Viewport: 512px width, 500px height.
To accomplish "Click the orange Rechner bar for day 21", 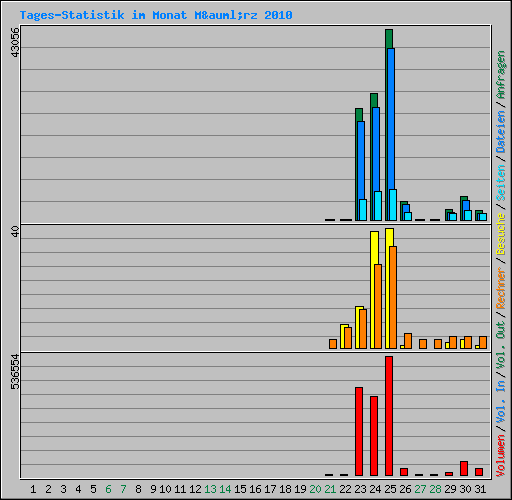I will (x=333, y=344).
